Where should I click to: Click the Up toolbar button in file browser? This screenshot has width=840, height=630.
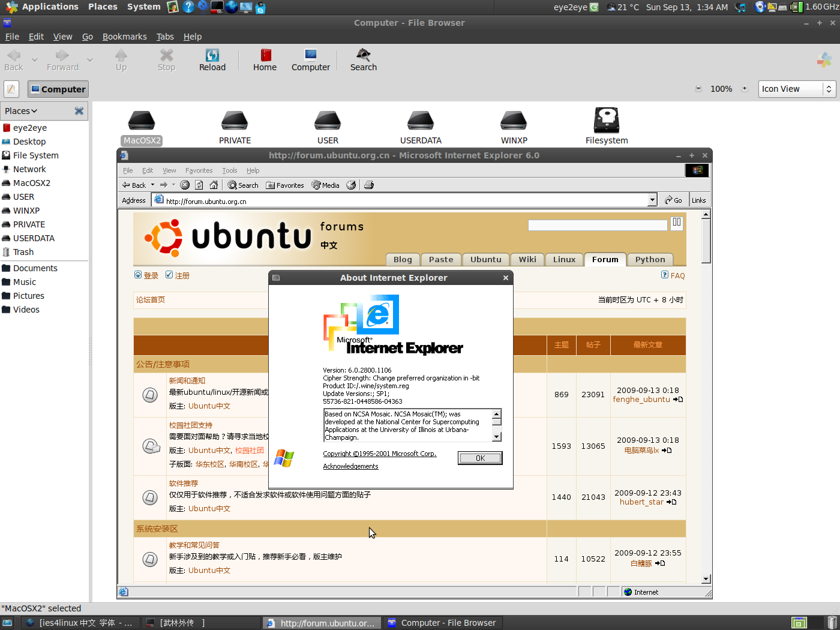click(121, 60)
